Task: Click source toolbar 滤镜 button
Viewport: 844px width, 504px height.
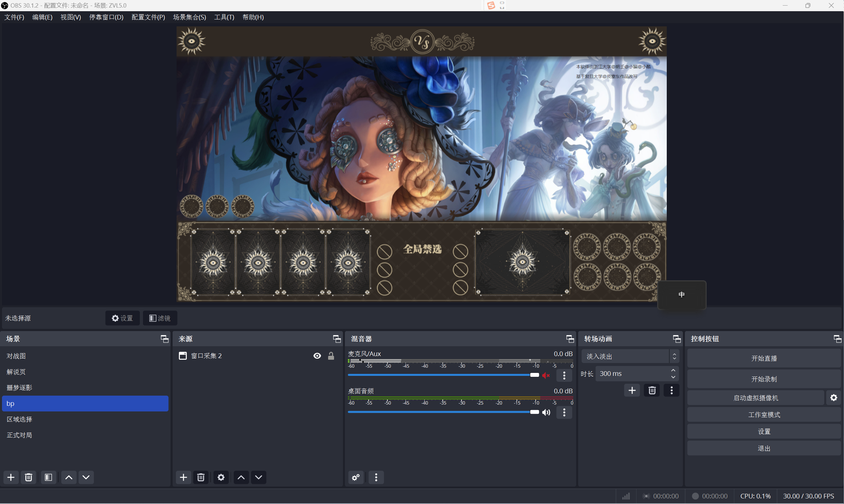Action: point(160,318)
